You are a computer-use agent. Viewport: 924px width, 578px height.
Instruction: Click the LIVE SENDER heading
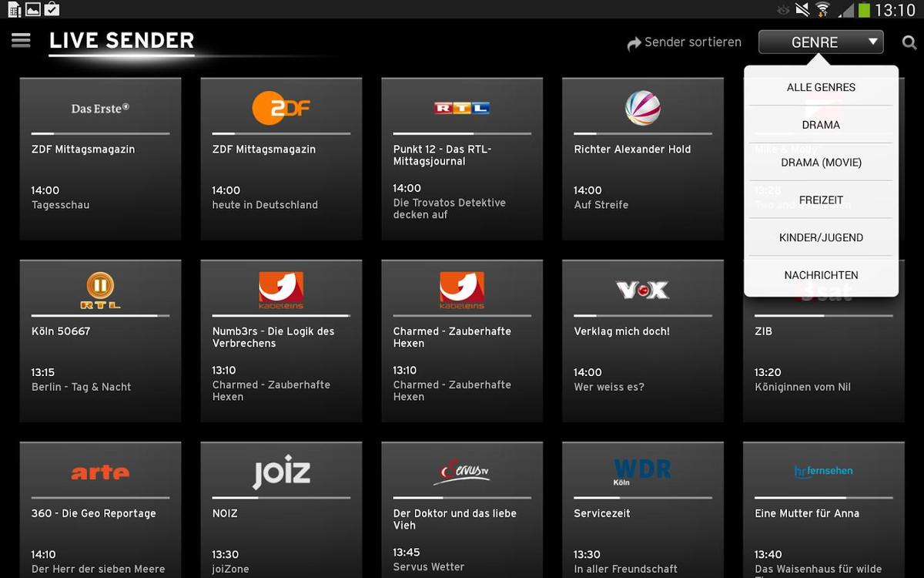pyautogui.click(x=122, y=40)
